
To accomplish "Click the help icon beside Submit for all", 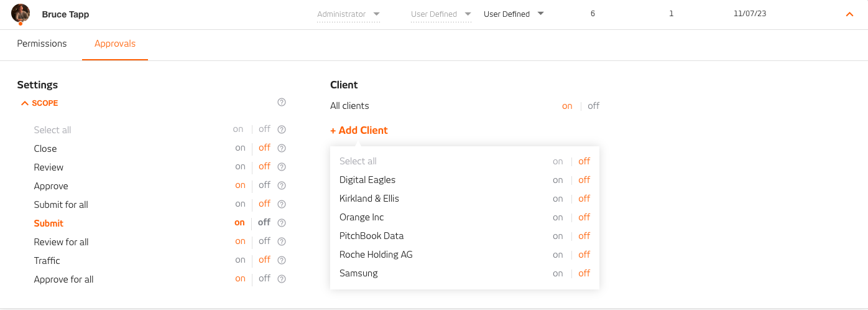I will [x=282, y=204].
